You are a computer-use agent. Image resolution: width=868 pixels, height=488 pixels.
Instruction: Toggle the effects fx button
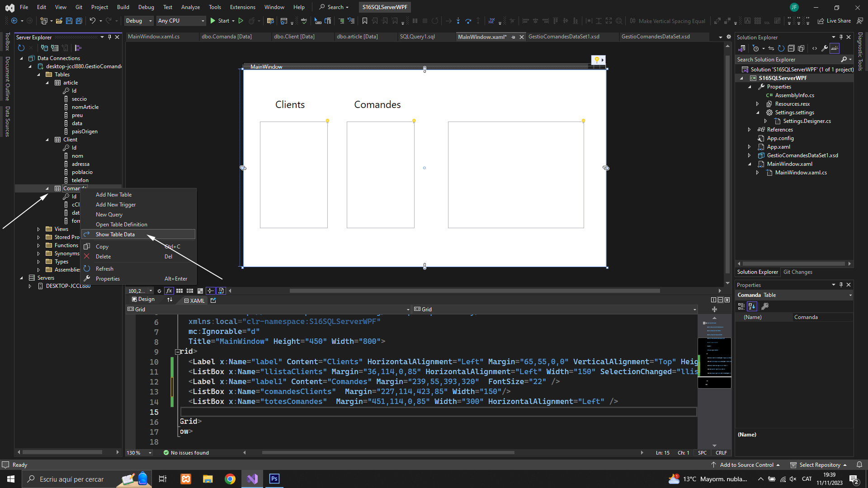point(169,291)
